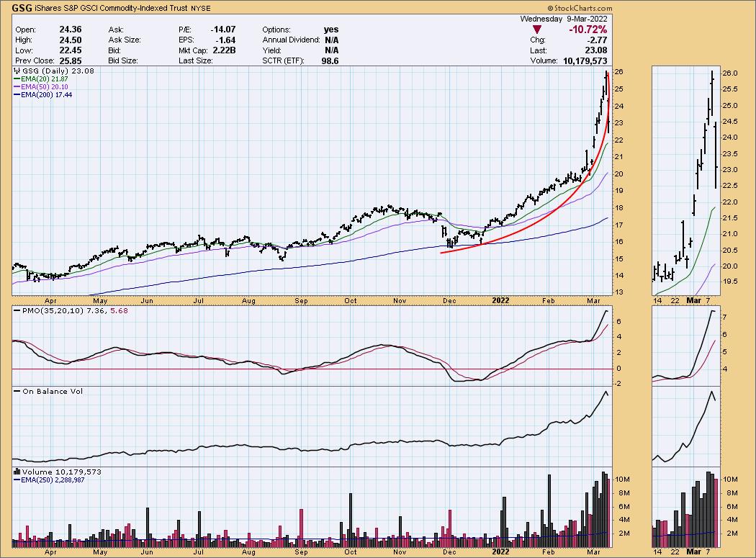Click the NYSE exchange label
The height and width of the screenshot is (558, 756).
201,8
